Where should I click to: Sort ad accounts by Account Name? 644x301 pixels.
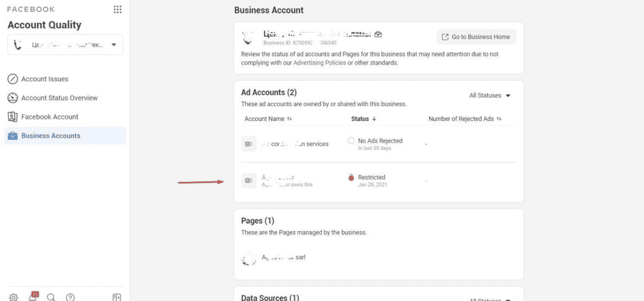pos(268,119)
